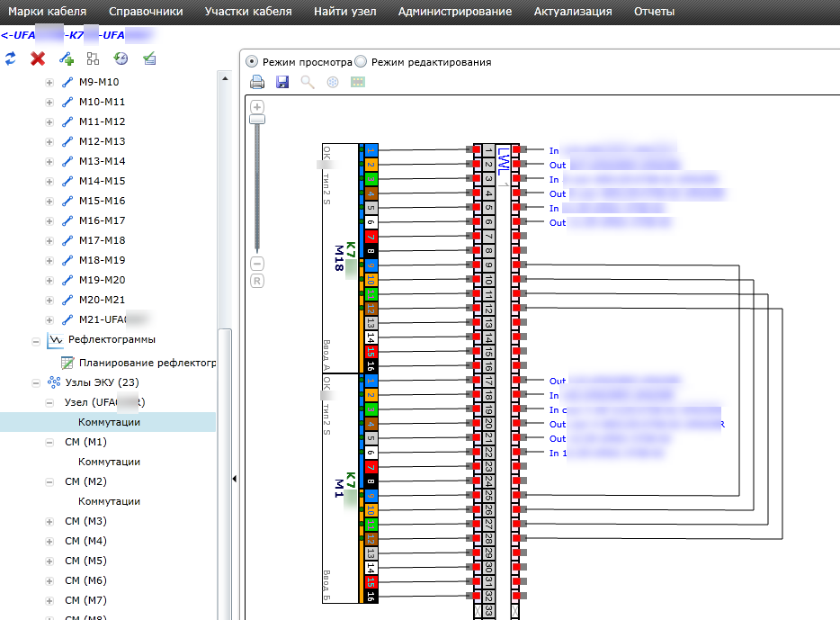The height and width of the screenshot is (620, 840).
Task: Expand the СМ (М6) node
Action: click(49, 581)
